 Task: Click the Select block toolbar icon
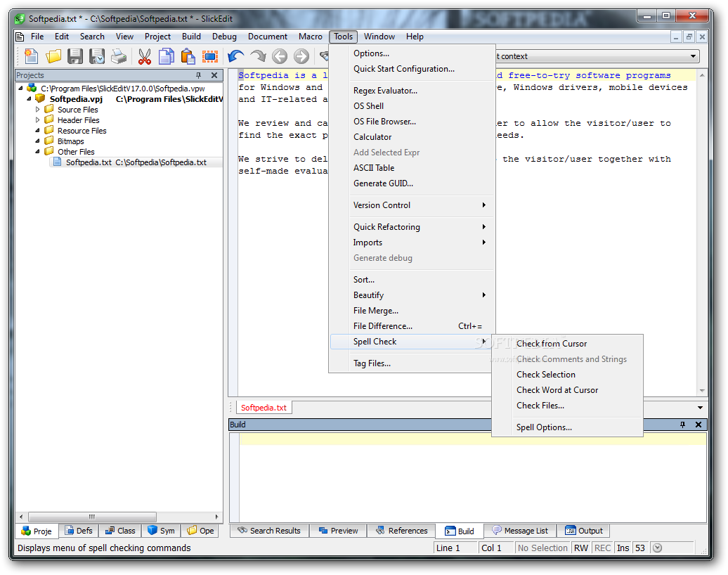click(210, 56)
